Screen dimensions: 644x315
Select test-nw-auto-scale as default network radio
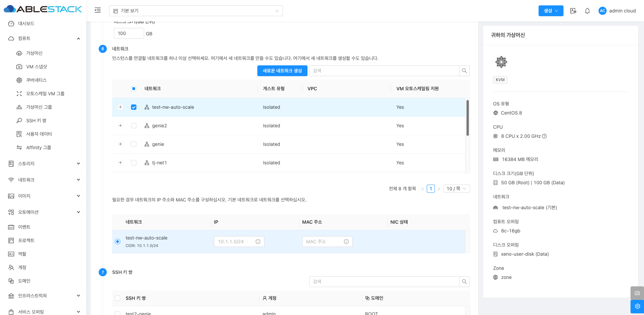click(118, 242)
